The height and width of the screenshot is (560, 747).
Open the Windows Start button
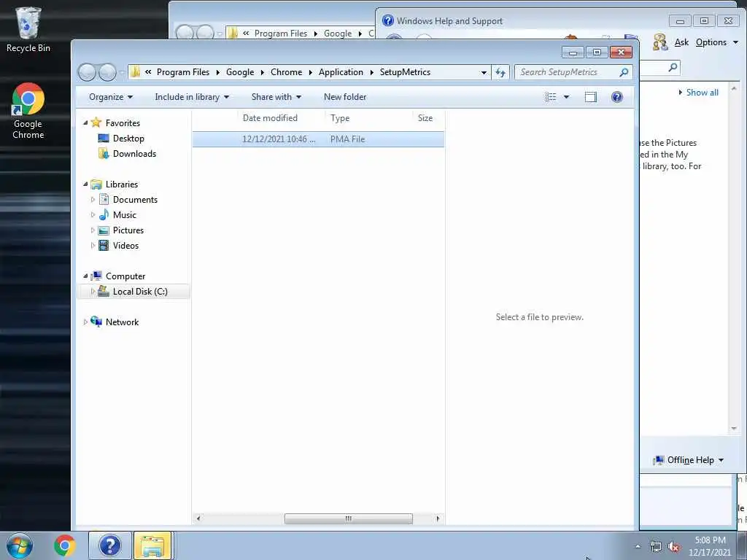tap(20, 545)
